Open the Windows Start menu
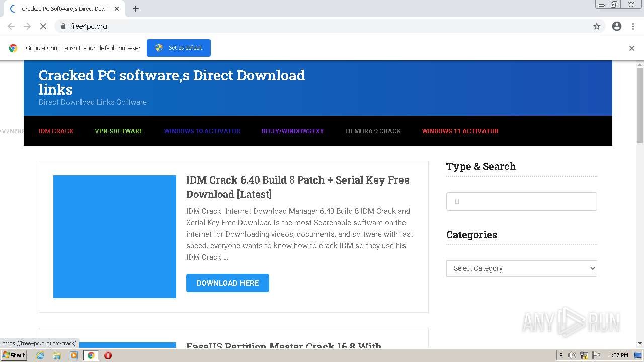 click(14, 355)
